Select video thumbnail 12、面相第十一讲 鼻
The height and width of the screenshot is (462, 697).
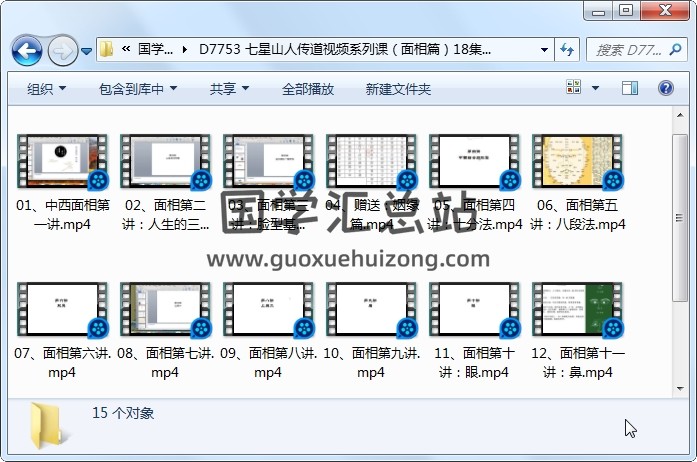[x=577, y=309]
